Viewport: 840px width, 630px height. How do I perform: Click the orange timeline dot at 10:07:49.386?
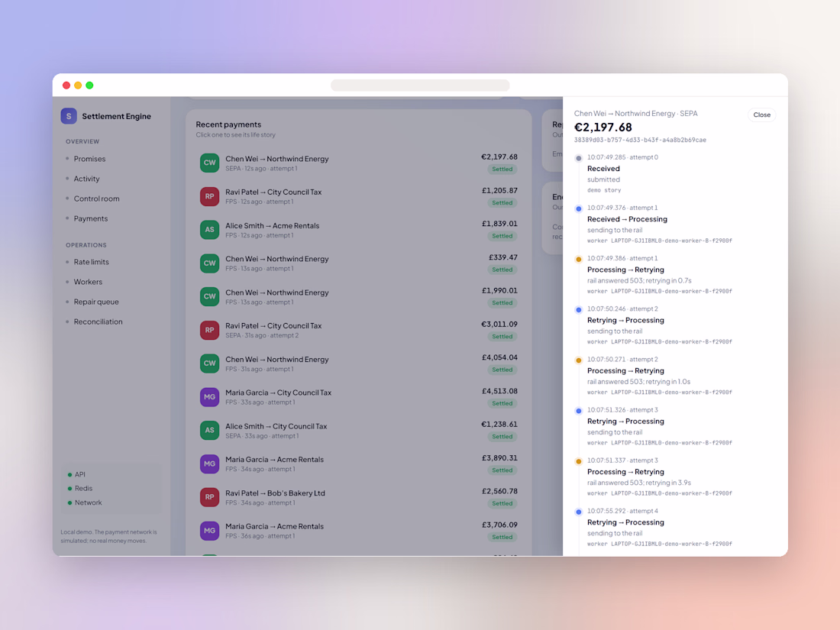pyautogui.click(x=579, y=260)
